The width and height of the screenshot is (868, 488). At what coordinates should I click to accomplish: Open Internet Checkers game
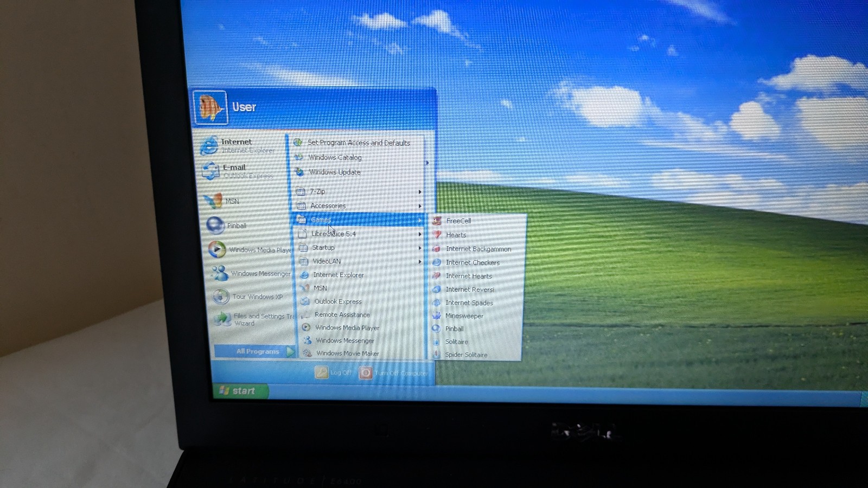pyautogui.click(x=477, y=262)
